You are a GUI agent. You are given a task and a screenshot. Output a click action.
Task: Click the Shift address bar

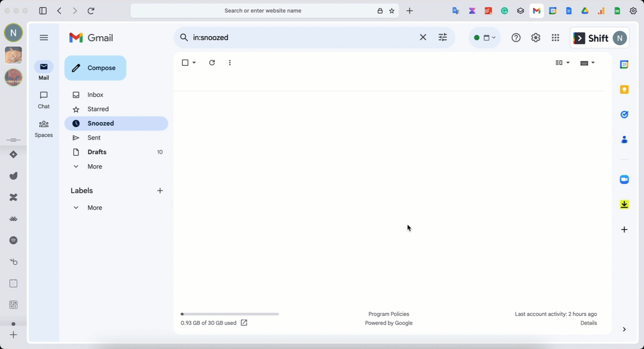click(263, 11)
